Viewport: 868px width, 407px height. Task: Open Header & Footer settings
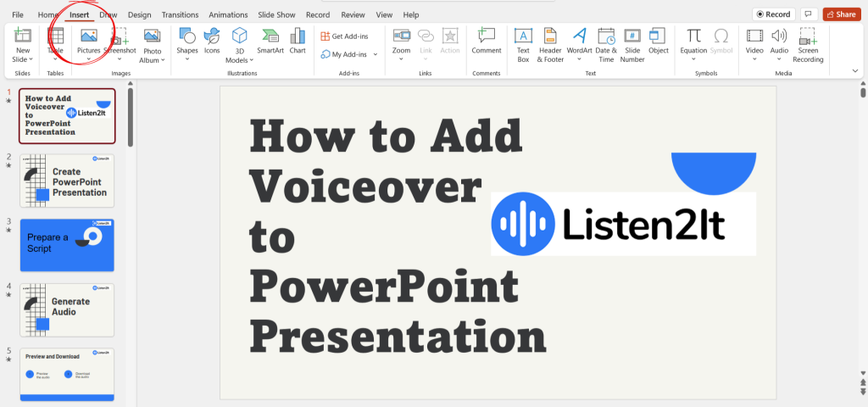click(x=550, y=46)
